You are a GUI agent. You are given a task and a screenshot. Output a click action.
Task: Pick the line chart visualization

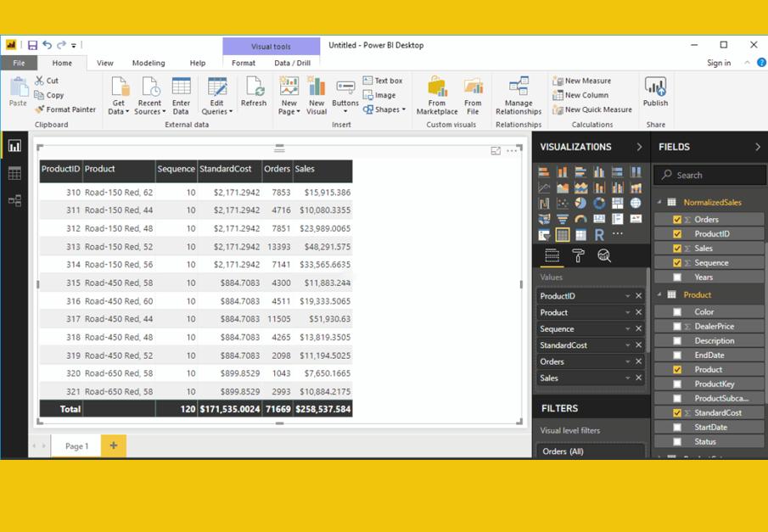(x=544, y=188)
